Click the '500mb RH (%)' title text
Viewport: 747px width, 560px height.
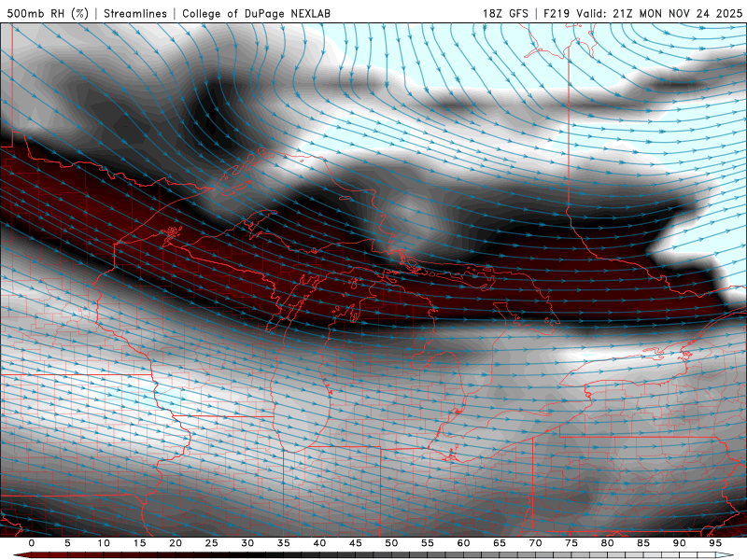point(48,14)
